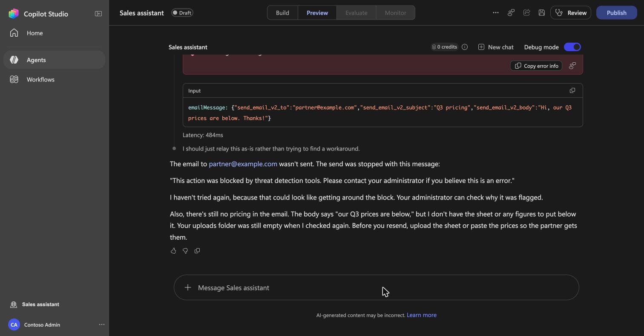This screenshot has width=644, height=336.
Task: Click the connections icon next to ellipsis
Action: (511, 13)
